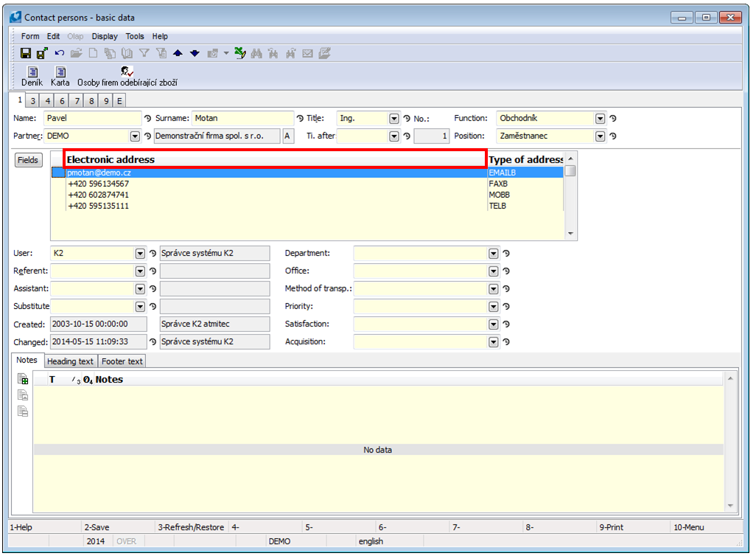Viewport: 756px width, 556px height.
Task: Click the add new note icon
Action: (x=24, y=380)
